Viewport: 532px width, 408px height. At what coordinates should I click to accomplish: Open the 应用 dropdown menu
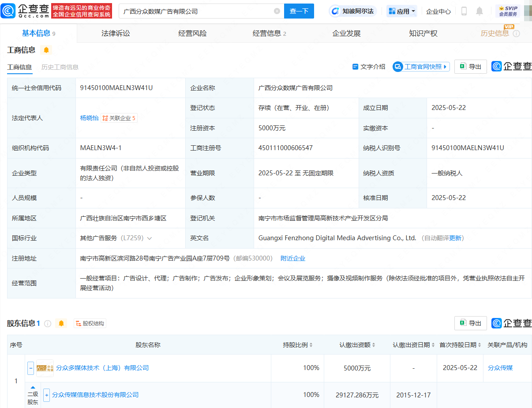[402, 11]
